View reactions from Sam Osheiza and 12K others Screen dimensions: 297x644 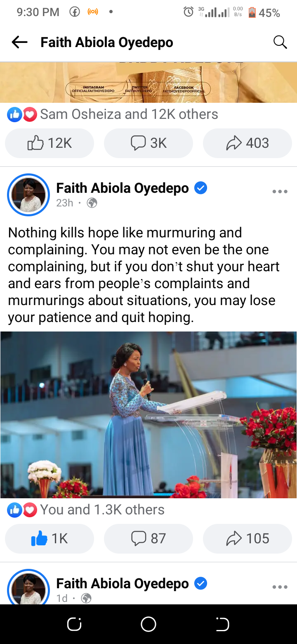(x=113, y=114)
